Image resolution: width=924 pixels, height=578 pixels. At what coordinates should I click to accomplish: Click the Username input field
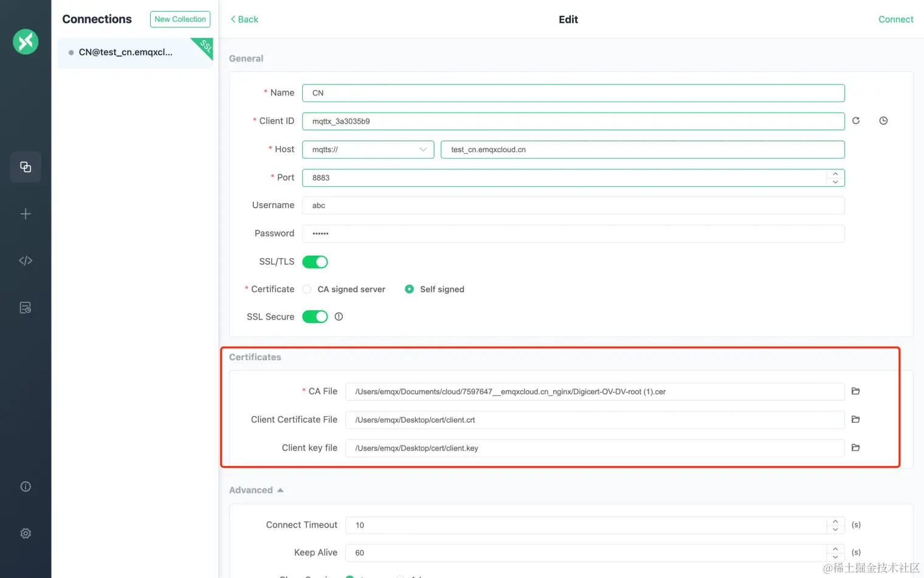point(573,206)
